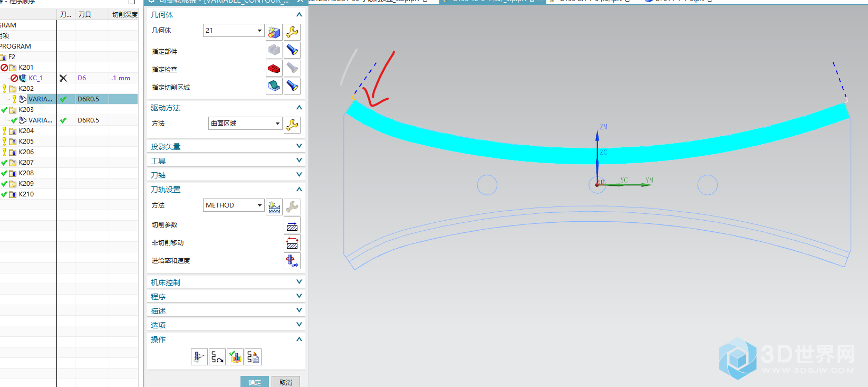
Task: Click the flashlight display icon for 指定部件
Action: pyautogui.click(x=292, y=50)
